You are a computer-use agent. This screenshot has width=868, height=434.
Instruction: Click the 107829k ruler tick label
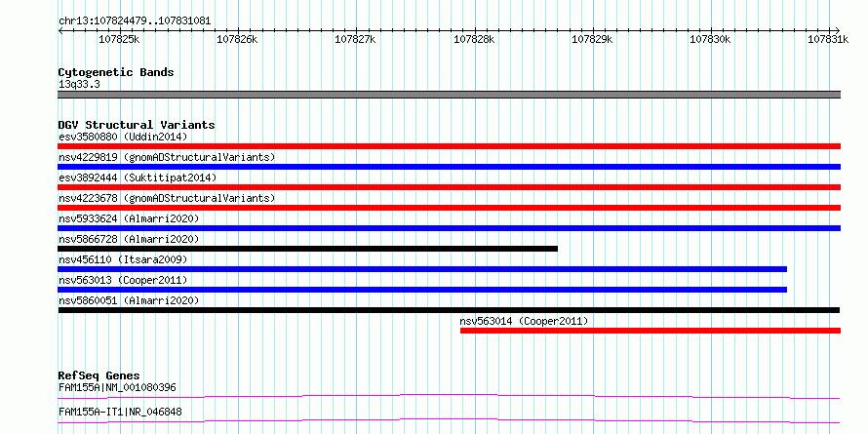592,39
